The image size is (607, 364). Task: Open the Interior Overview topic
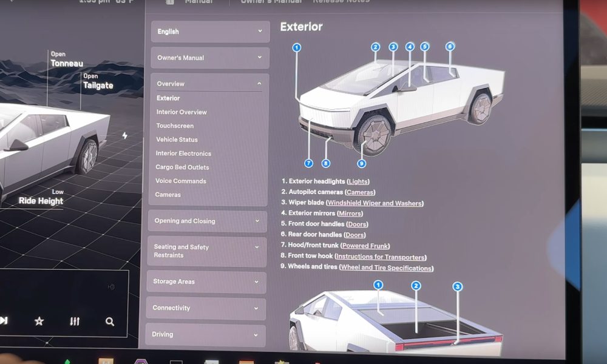click(181, 112)
